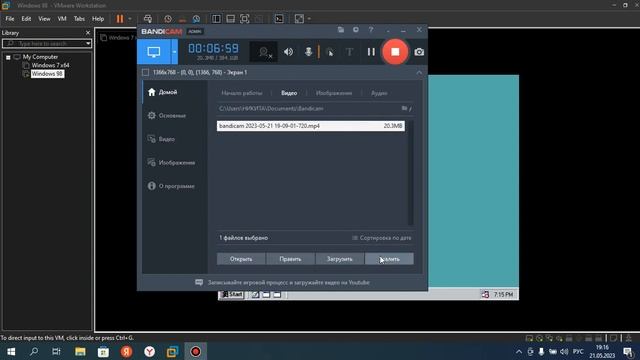Open the VMware Tabs menu
This screenshot has width=640, height=360.
(x=79, y=19)
